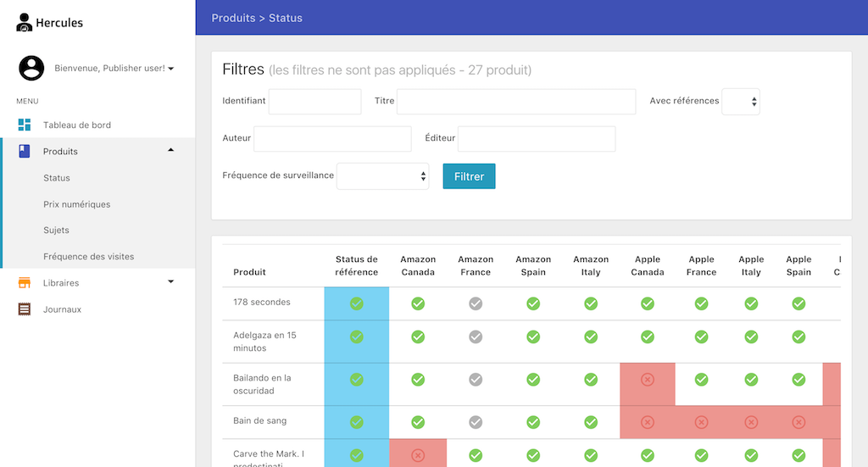Click the Libraires store icon
Viewport: 868px width, 467px height.
[25, 283]
